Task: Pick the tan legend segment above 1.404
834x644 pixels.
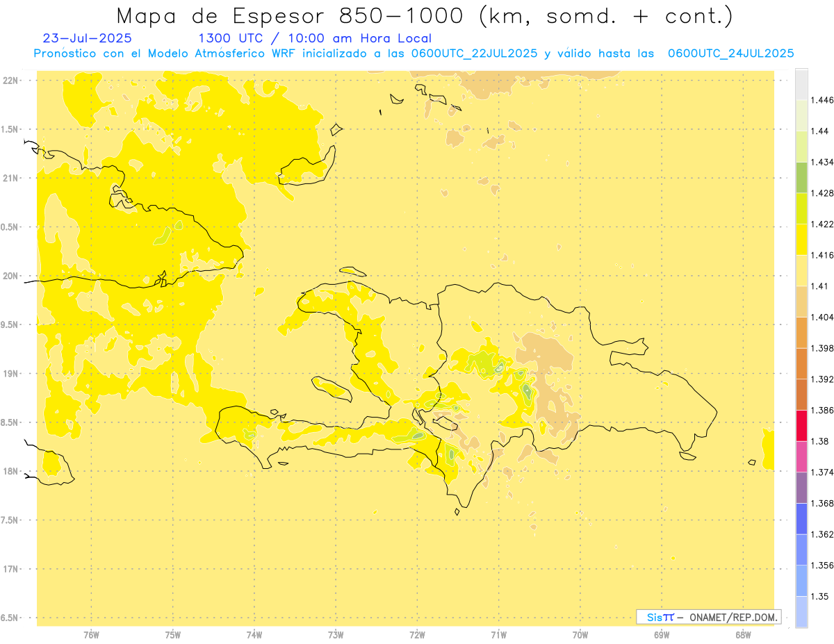Action: point(801,301)
